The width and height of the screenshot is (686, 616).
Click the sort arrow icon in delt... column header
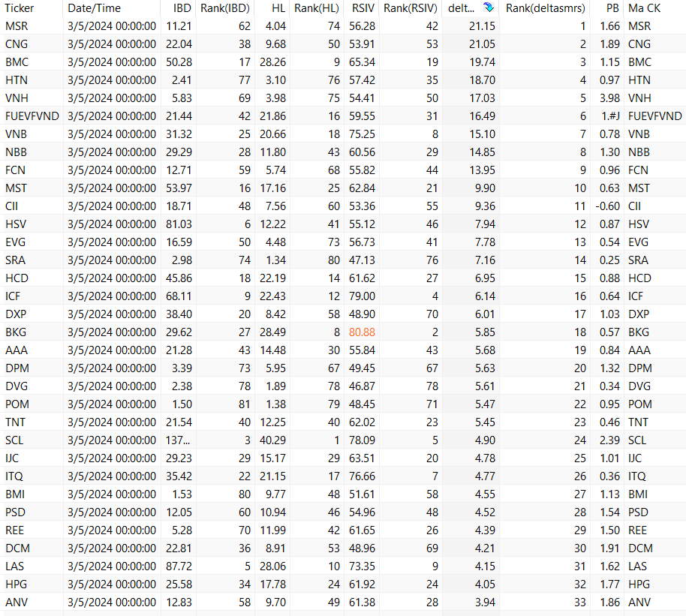[x=489, y=8]
